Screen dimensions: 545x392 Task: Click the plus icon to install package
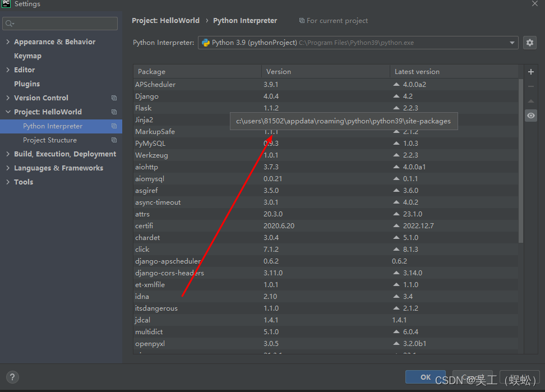(531, 72)
